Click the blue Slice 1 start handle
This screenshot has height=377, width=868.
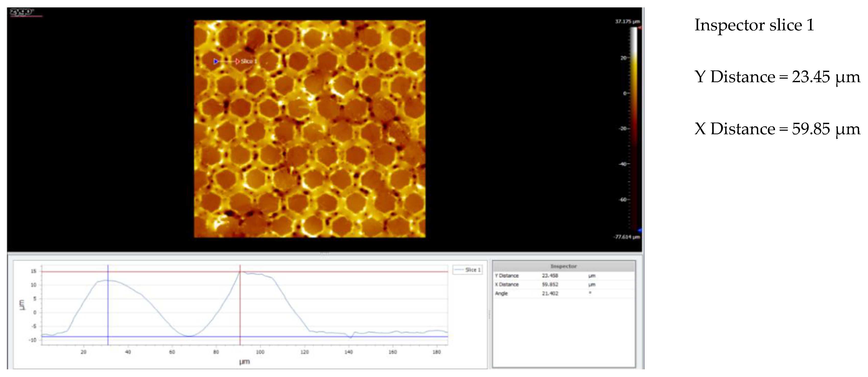tap(216, 61)
